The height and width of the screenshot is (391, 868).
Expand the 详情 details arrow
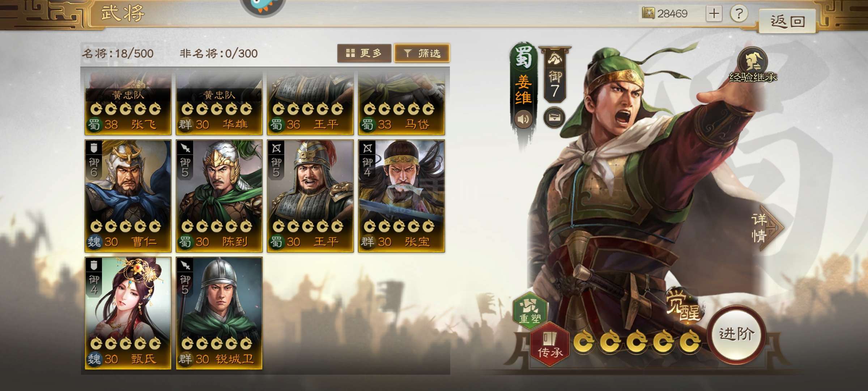click(x=766, y=228)
